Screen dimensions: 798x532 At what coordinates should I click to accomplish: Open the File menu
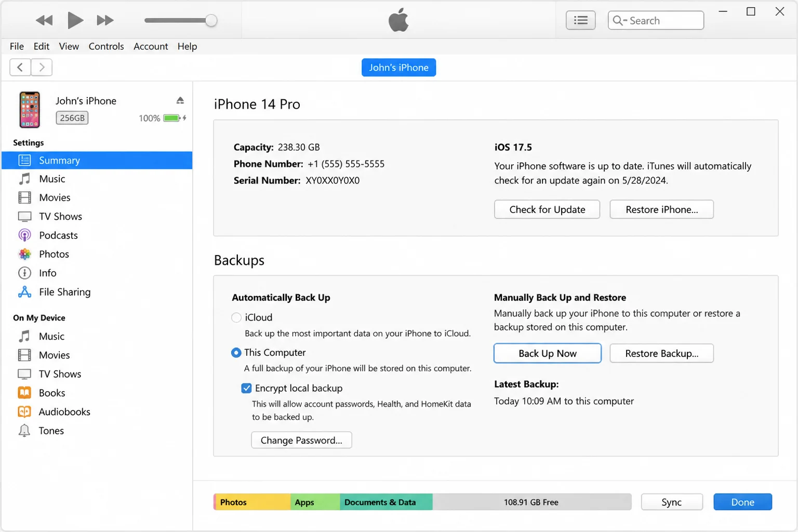[x=17, y=46]
